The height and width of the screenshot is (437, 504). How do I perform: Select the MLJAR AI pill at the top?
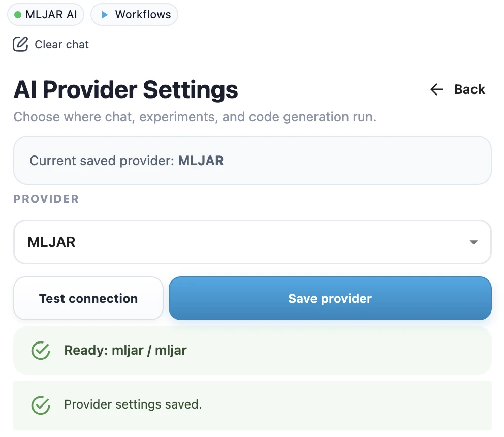pos(46,15)
